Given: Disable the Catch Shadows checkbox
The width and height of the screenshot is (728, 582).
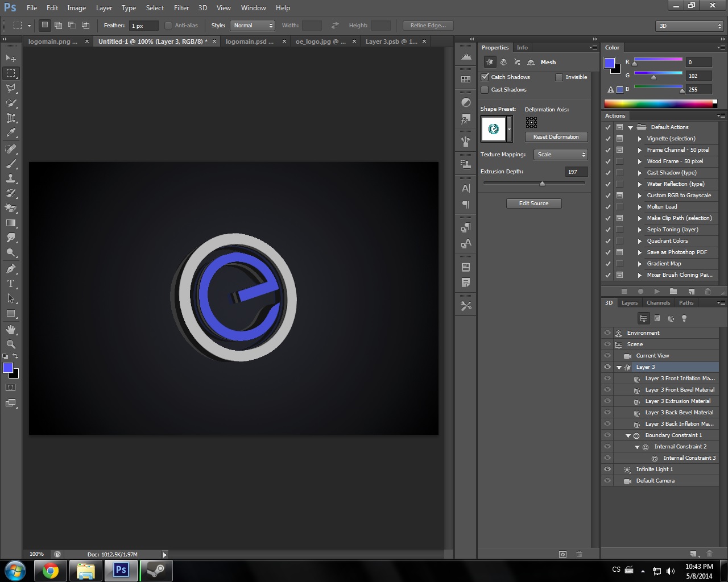Looking at the screenshot, I should (485, 77).
